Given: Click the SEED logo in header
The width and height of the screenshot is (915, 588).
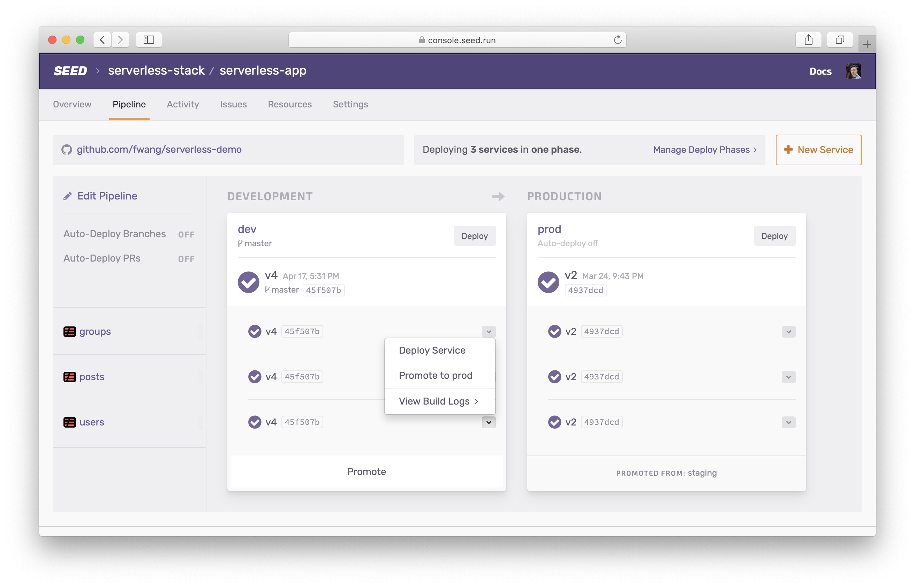Looking at the screenshot, I should coord(70,71).
